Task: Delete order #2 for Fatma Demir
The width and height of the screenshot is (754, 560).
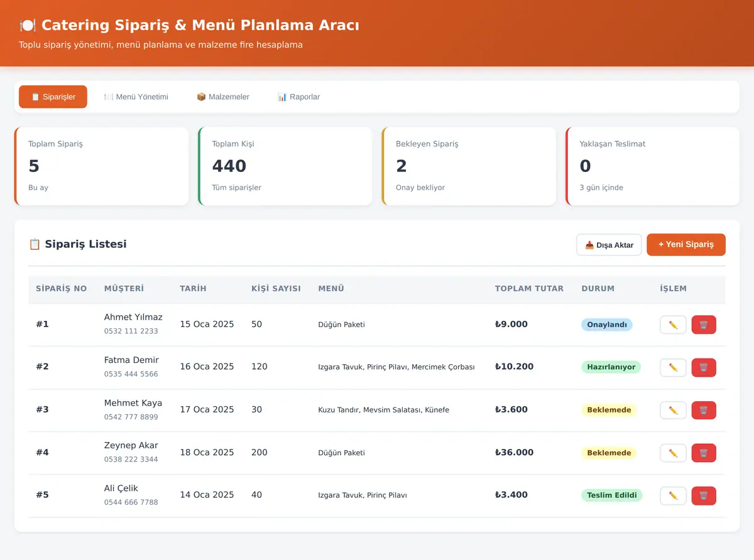Action: coord(704,367)
